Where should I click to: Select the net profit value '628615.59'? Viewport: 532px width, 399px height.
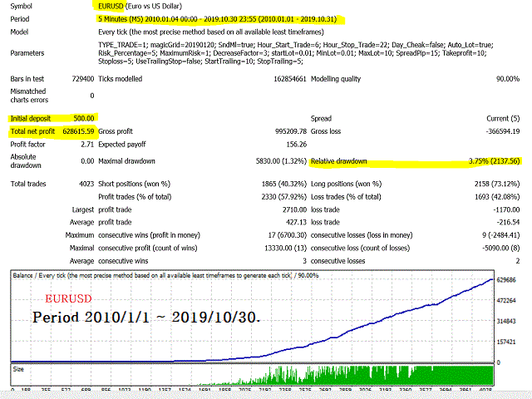point(78,131)
